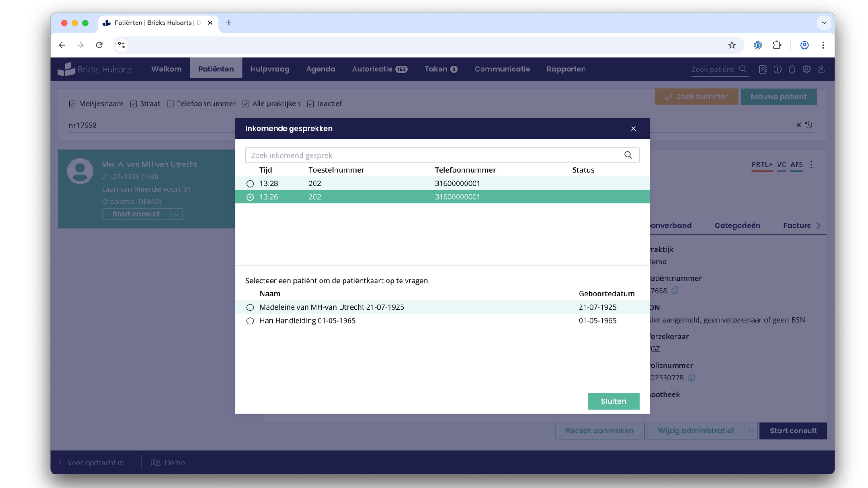Toggle the Telefoonnummer checkbox

coord(170,104)
